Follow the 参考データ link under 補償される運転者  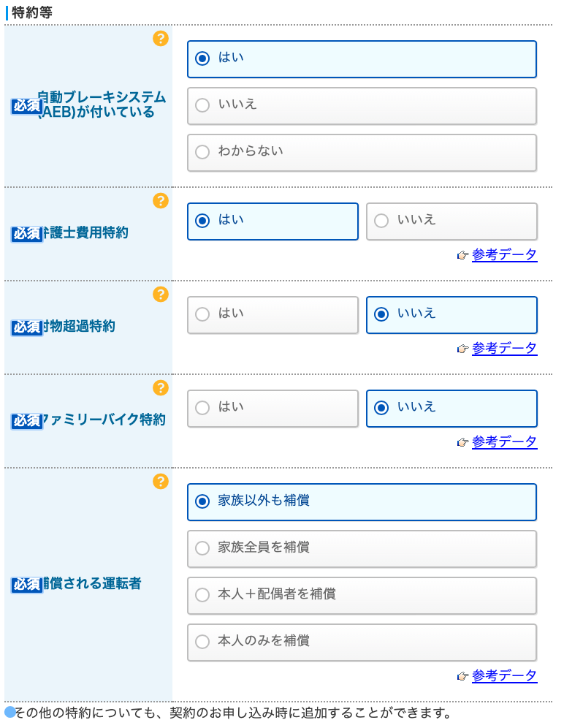[x=504, y=677]
